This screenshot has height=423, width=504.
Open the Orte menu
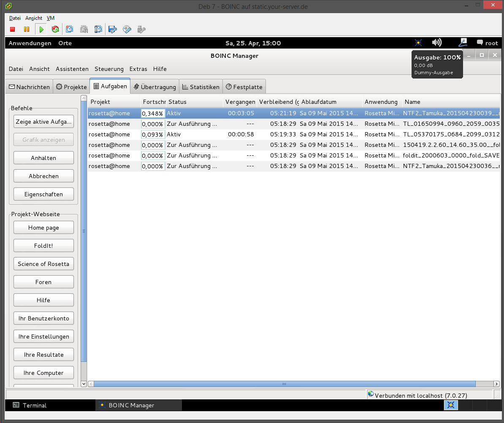coord(65,43)
